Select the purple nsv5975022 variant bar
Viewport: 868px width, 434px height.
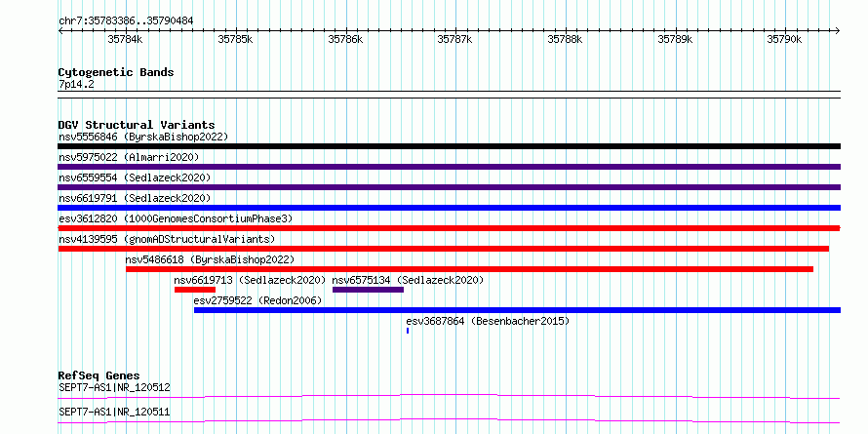coord(449,167)
